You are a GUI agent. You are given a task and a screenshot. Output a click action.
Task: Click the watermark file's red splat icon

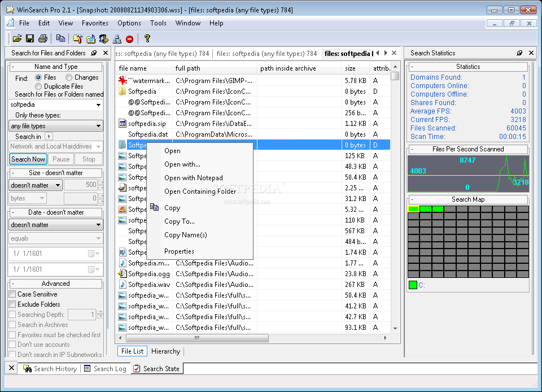pyautogui.click(x=123, y=81)
